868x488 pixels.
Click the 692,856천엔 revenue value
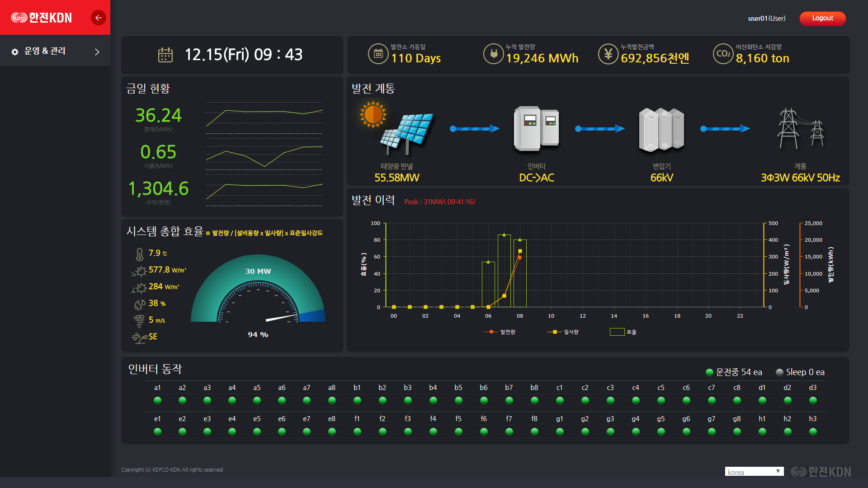[655, 58]
